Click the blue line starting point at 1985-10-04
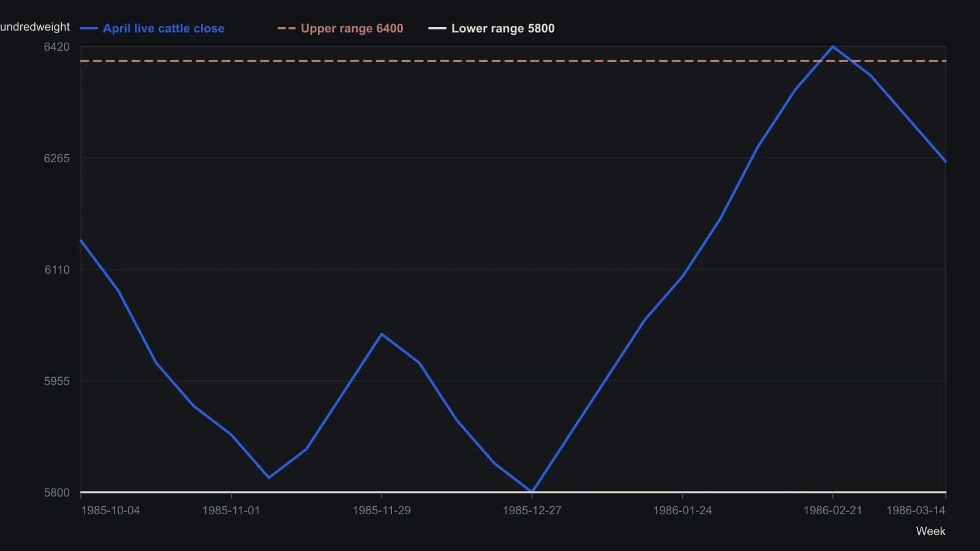The height and width of the screenshot is (551, 980). (81, 241)
